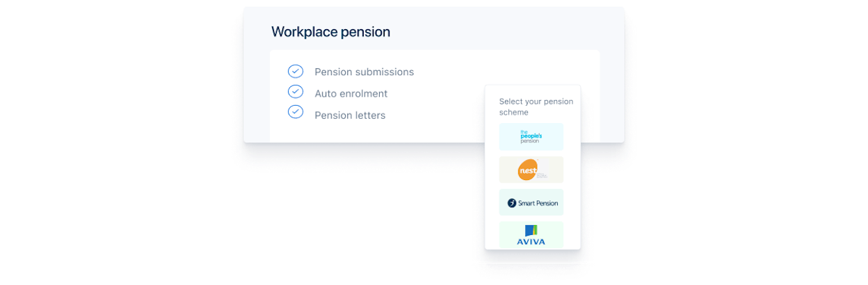The height and width of the screenshot is (285, 868).
Task: Pick the Aviva scheme tile
Action: point(531,235)
